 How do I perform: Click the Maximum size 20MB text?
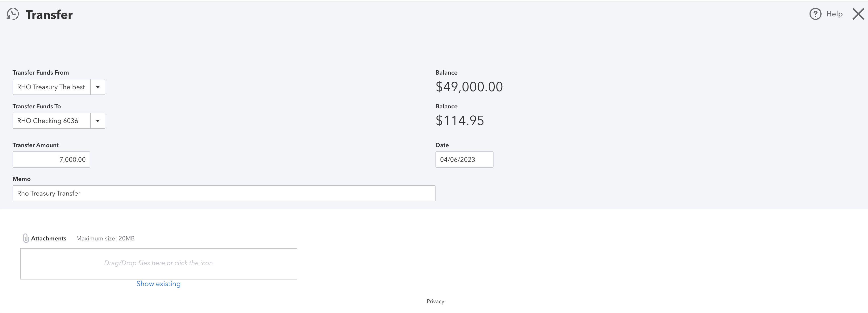[x=105, y=238]
